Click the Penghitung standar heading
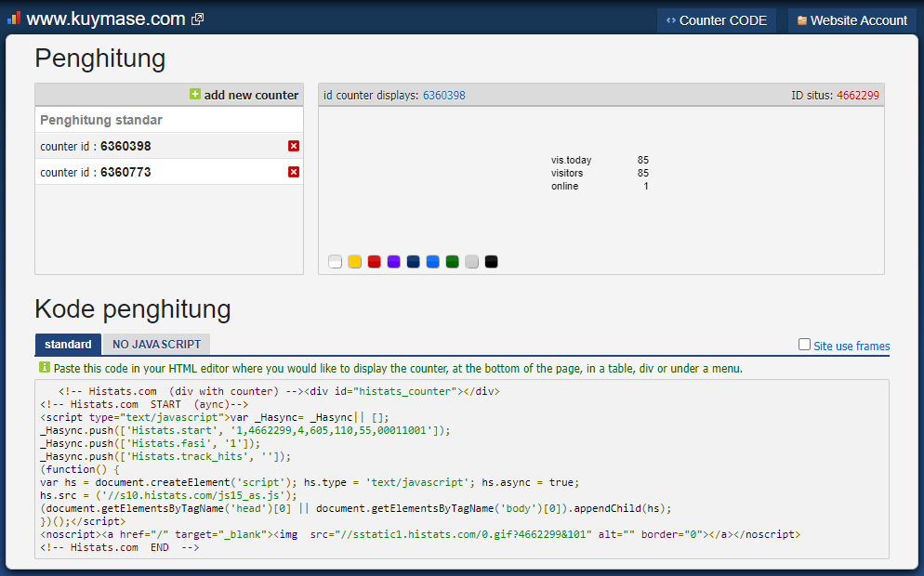This screenshot has width=924, height=576. pyautogui.click(x=101, y=120)
